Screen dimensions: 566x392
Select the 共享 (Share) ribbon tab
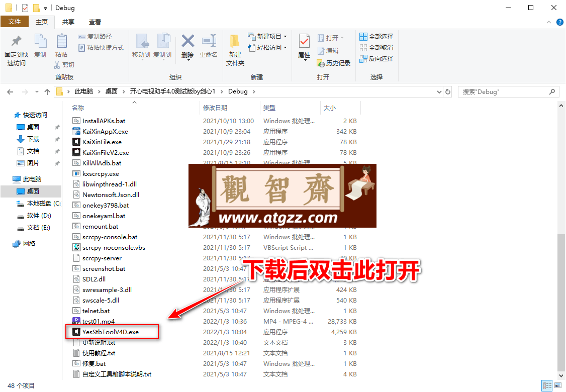click(68, 22)
